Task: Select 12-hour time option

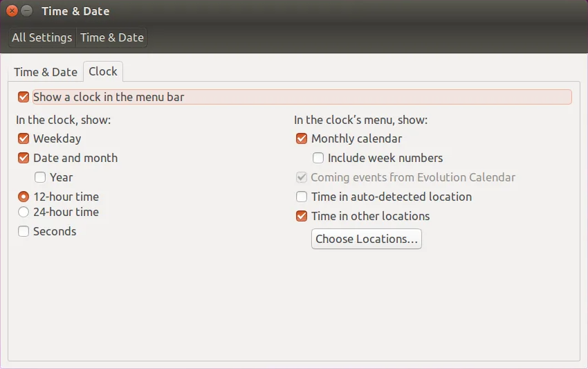Action: tap(24, 197)
